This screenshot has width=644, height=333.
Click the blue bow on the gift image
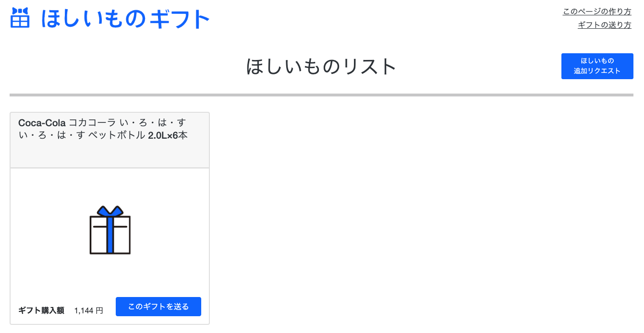(x=110, y=211)
